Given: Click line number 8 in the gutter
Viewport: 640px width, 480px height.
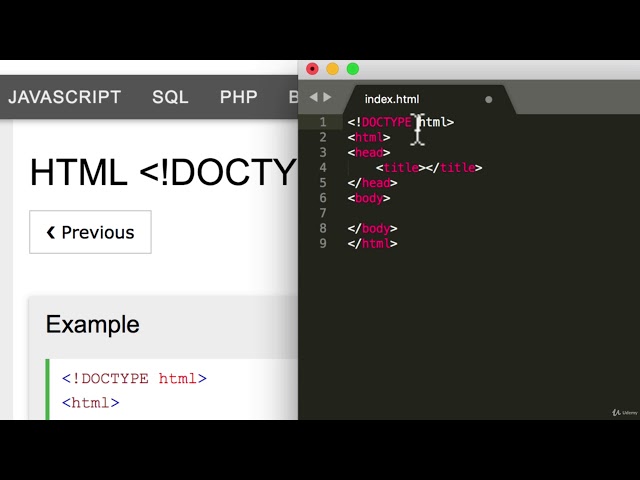Looking at the screenshot, I should tap(323, 228).
